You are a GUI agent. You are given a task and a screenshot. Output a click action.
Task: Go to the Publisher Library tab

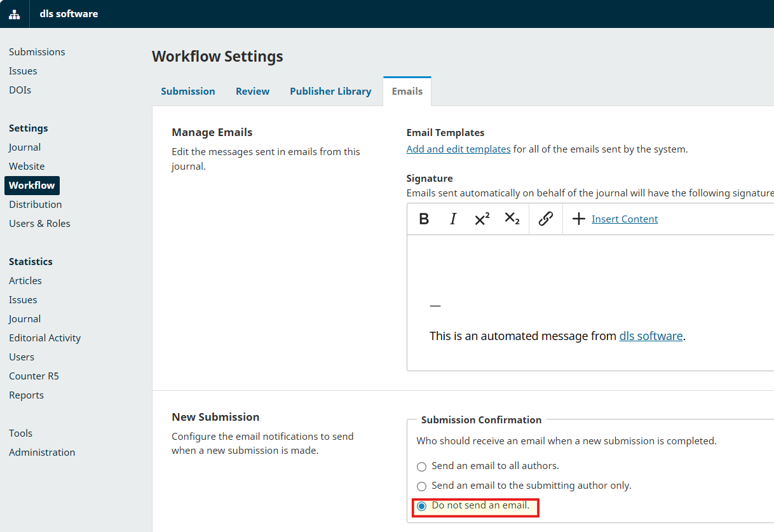[x=330, y=92]
